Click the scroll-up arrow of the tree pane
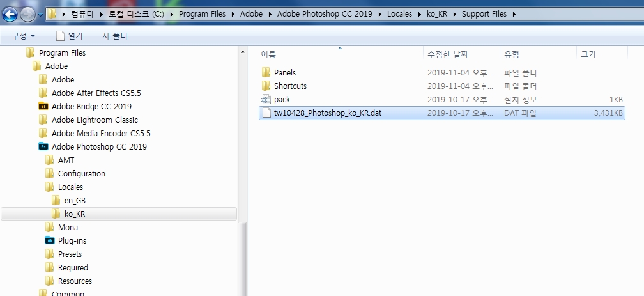644x296 pixels. 243,52
